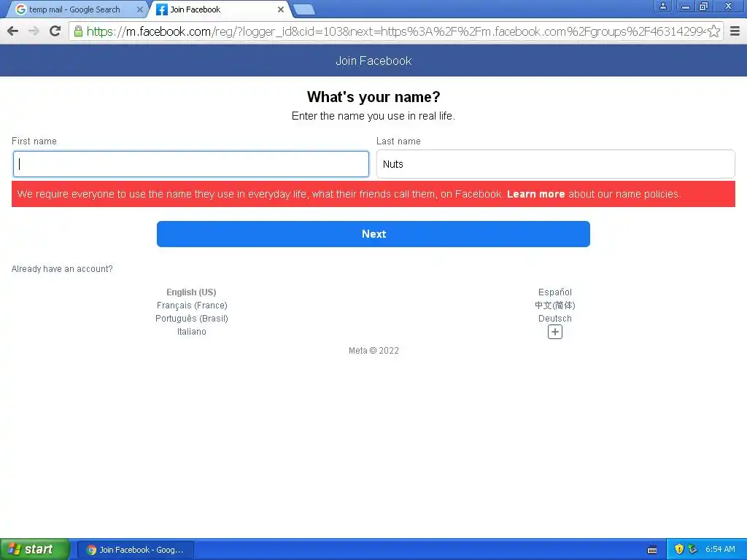
Task: Click the network tray icon near clock
Action: pos(693,550)
